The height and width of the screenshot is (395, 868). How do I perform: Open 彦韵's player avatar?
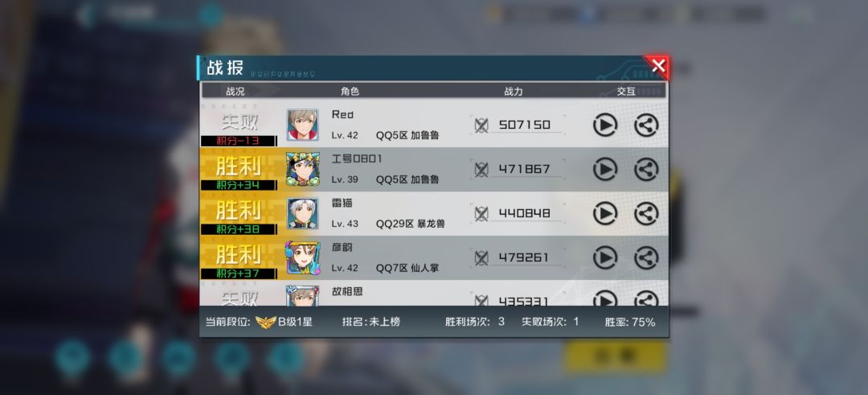pyautogui.click(x=302, y=257)
